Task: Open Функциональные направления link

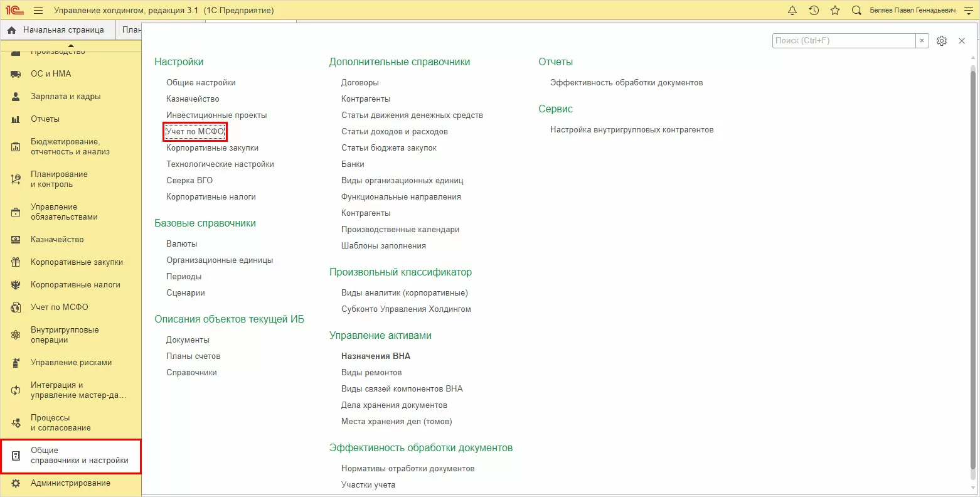Action: click(401, 196)
